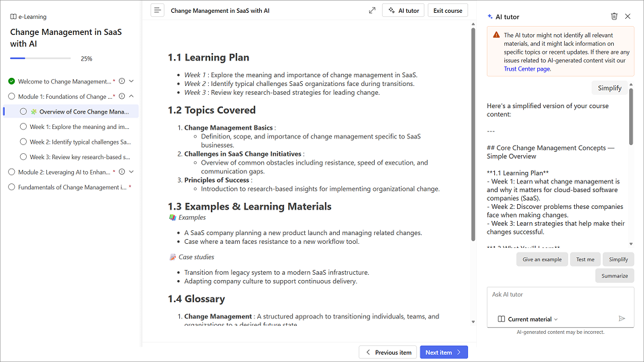Collapse Module 1 Foundations section
This screenshot has width=644, height=362.
(x=131, y=97)
